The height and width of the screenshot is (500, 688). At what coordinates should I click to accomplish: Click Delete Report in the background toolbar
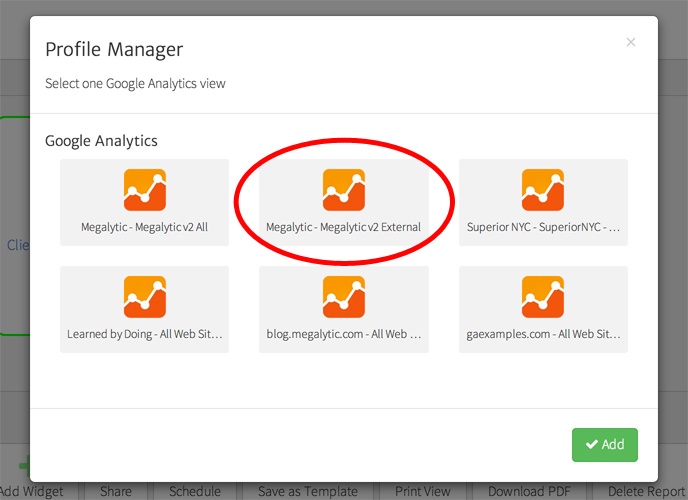[647, 491]
